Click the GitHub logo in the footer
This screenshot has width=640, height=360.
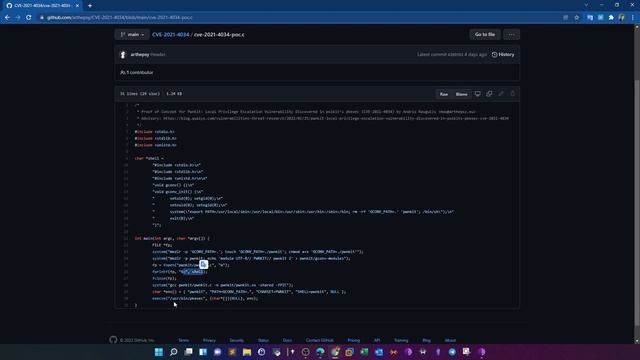tap(113, 340)
